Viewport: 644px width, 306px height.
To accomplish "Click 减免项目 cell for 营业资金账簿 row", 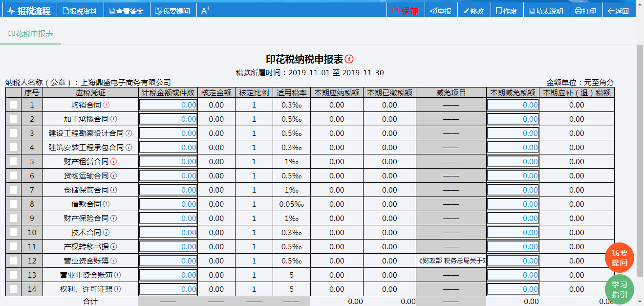I will coord(451,261).
